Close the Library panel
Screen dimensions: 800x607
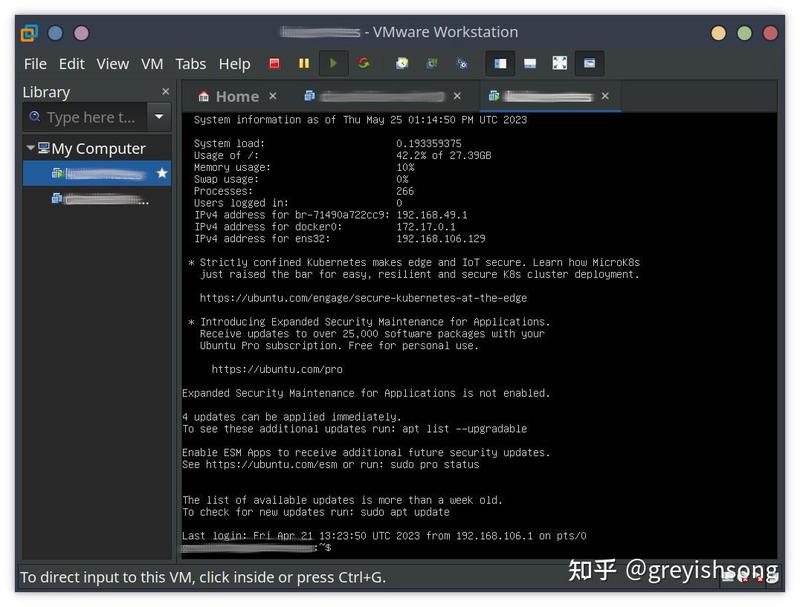point(165,91)
